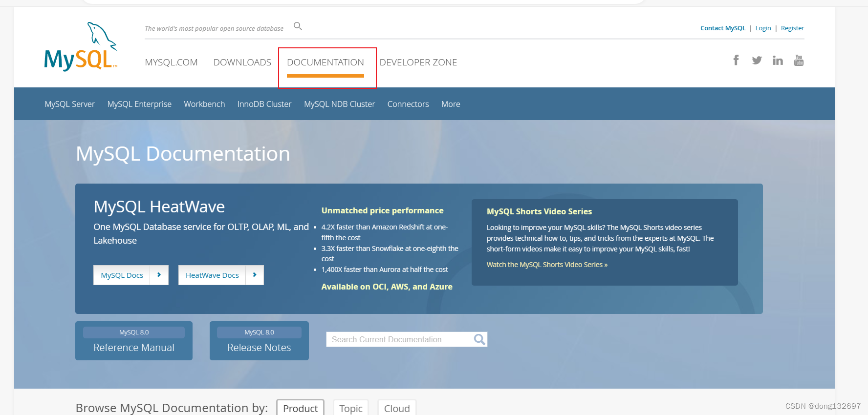
Task: Click Unmatched price performance heading
Action: [382, 210]
